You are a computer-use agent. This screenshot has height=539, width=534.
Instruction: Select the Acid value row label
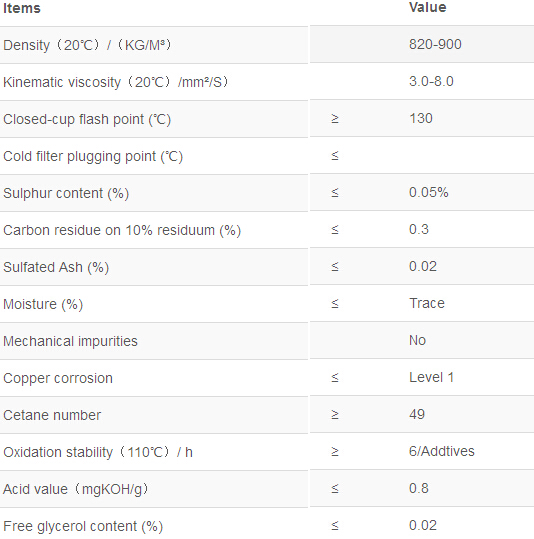coord(76,489)
